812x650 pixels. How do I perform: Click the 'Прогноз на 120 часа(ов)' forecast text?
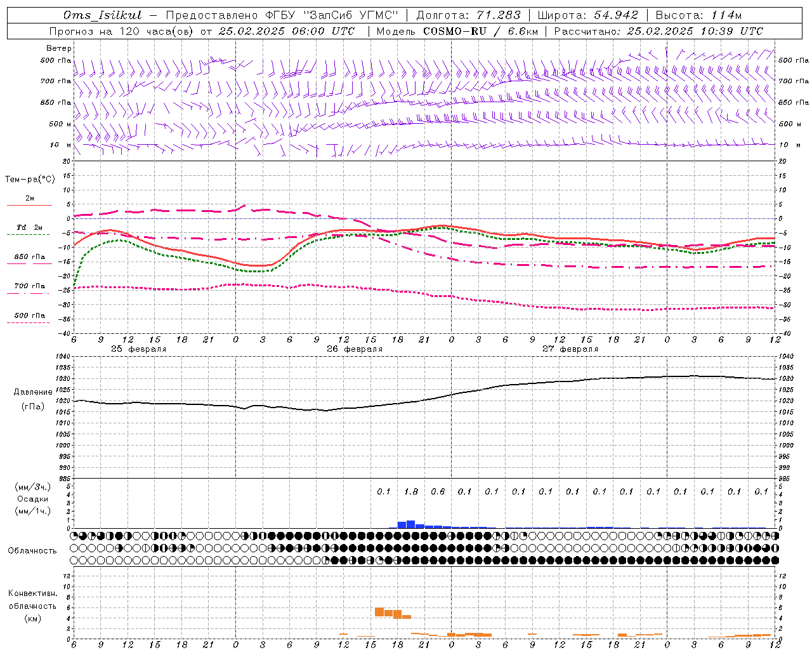121,31
